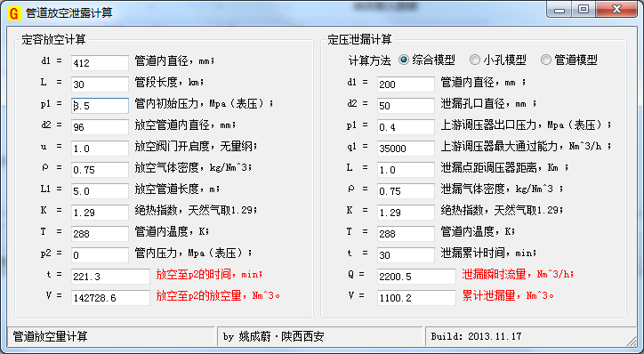The width and height of the screenshot is (644, 354).
Task: Click red label 累计泄漏量
Action: click(509, 295)
